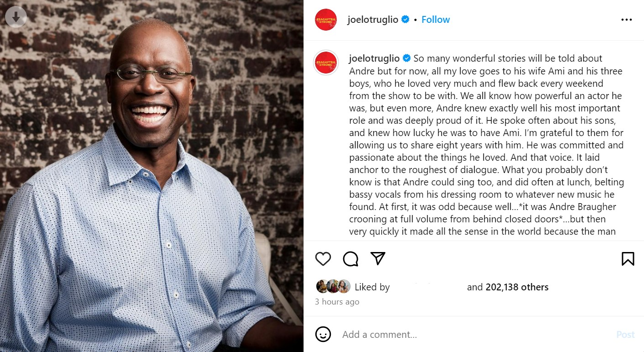The image size is (644, 352).
Task: Click the Add a comment field
Action: coord(475,334)
